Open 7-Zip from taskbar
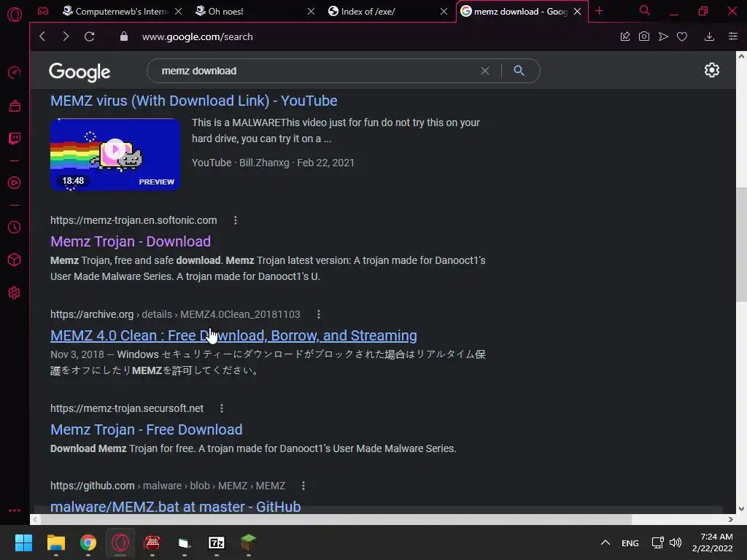Screen dimensions: 747x560 pyautogui.click(x=217, y=542)
